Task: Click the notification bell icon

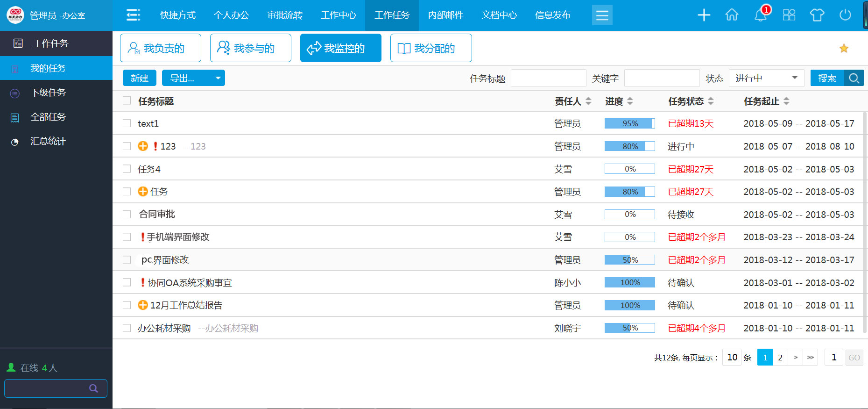Action: 760,15
